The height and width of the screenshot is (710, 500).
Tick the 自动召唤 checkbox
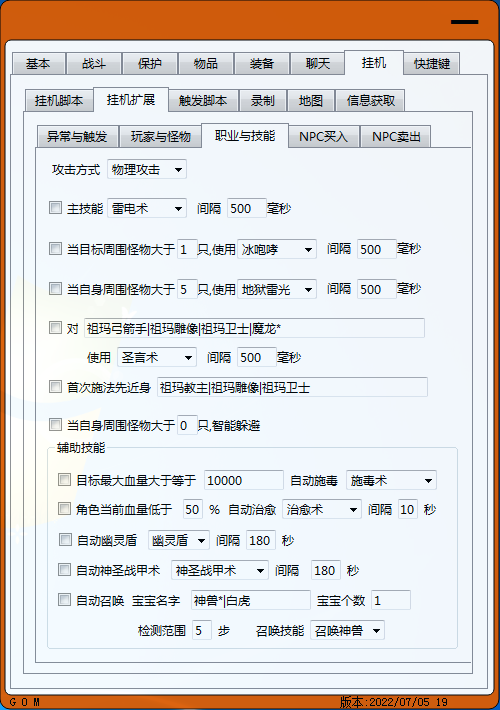pos(64,600)
